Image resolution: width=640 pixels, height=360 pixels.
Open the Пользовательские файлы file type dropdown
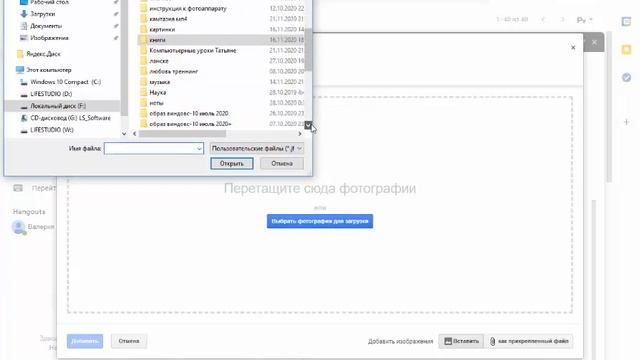(257, 149)
